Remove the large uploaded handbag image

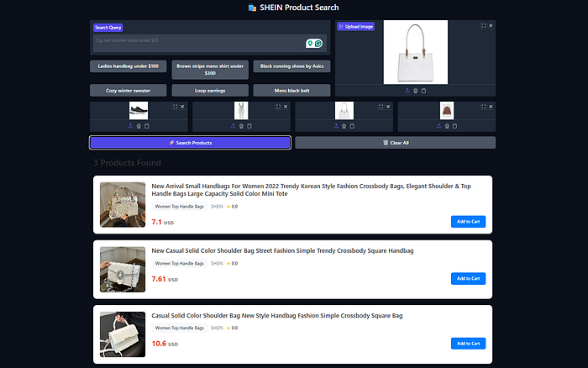coord(491,25)
